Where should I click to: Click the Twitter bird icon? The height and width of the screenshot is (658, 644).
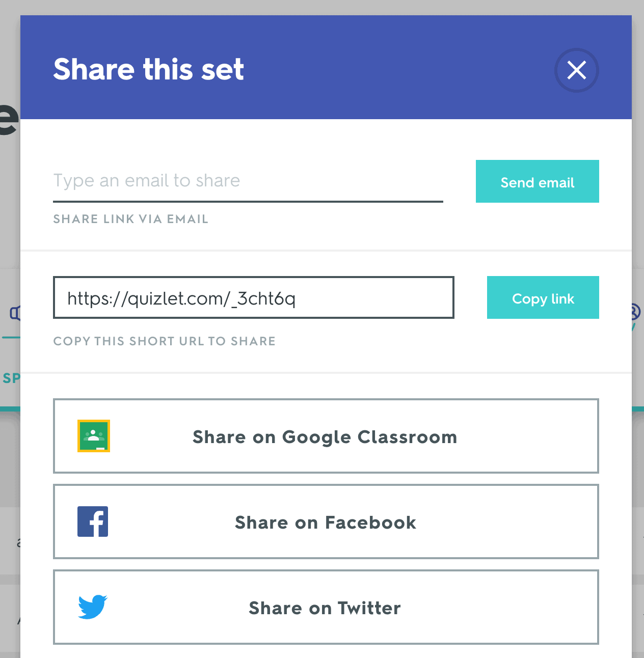93,607
